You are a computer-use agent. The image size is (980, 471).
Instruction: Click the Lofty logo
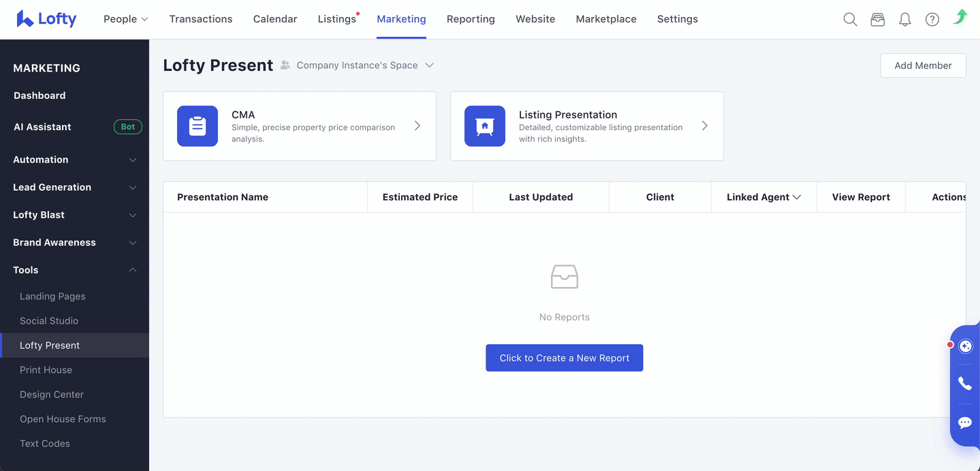pyautogui.click(x=46, y=19)
